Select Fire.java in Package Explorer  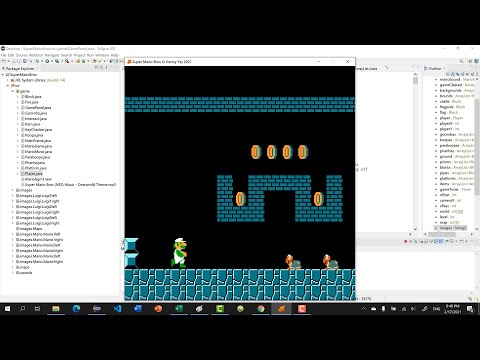pyautogui.click(x=30, y=102)
